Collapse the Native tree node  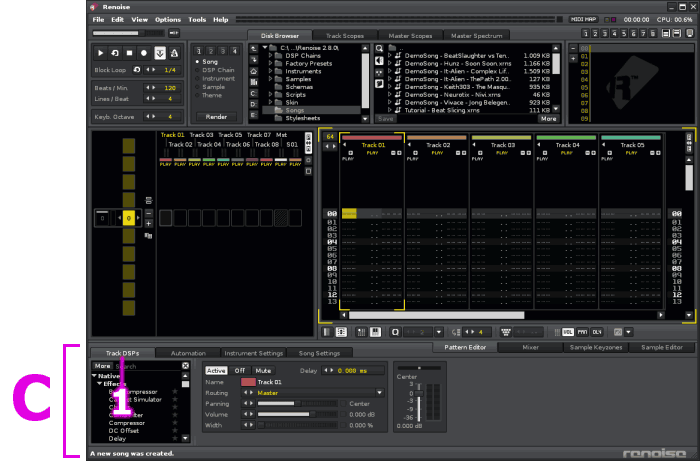point(94,376)
